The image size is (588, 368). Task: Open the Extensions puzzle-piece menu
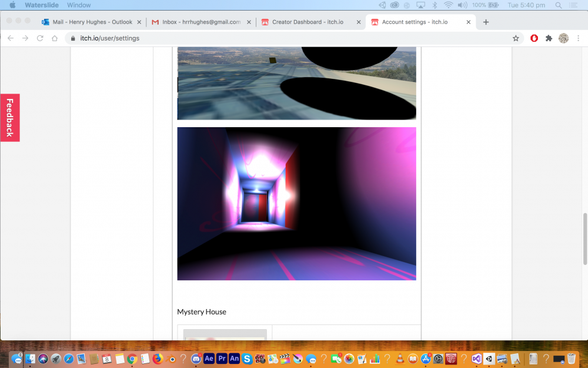[x=549, y=38]
